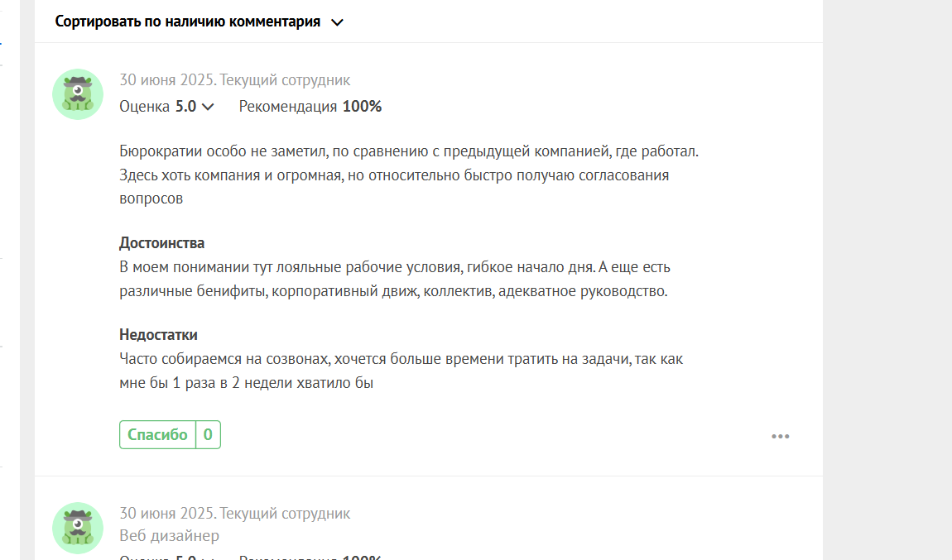
Task: Click the review text about 'Бюрократии'
Action: point(409,175)
